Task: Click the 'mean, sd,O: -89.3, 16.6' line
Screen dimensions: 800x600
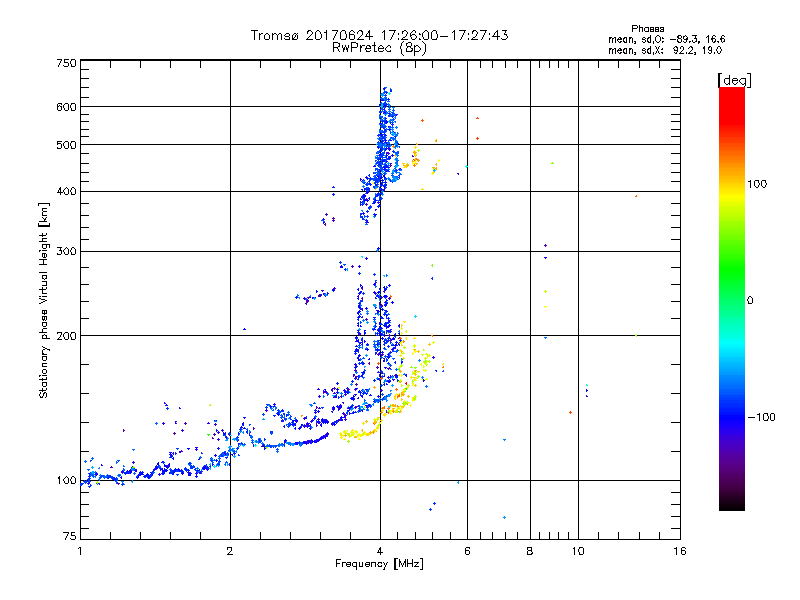Action: [666, 39]
